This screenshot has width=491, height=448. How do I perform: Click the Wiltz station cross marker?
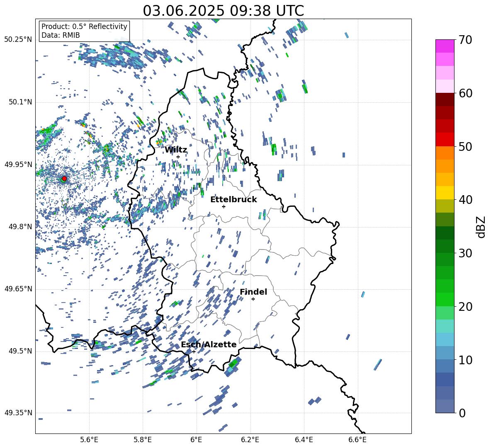(178, 157)
